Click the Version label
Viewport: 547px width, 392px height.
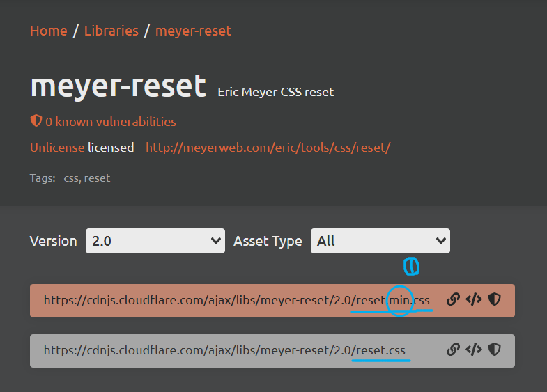54,241
